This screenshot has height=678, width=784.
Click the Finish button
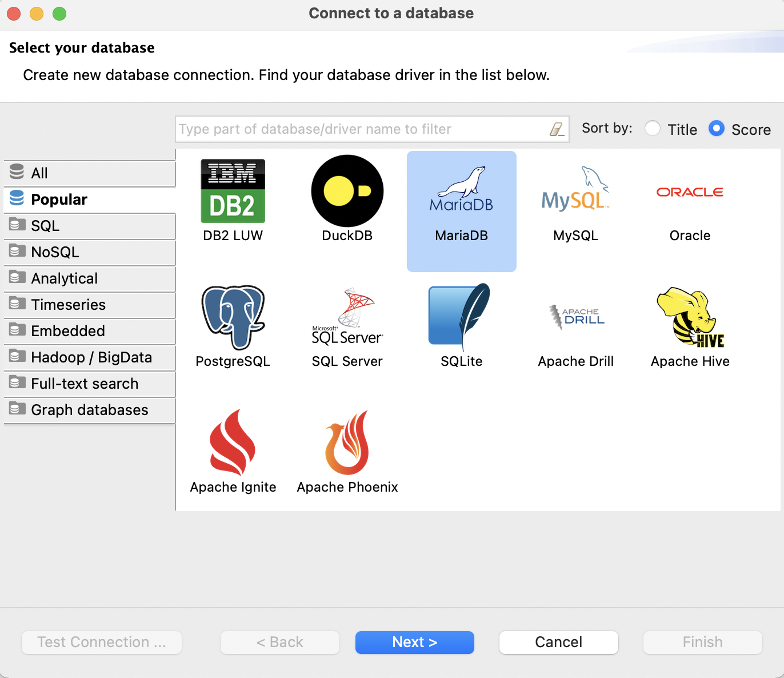pyautogui.click(x=703, y=643)
